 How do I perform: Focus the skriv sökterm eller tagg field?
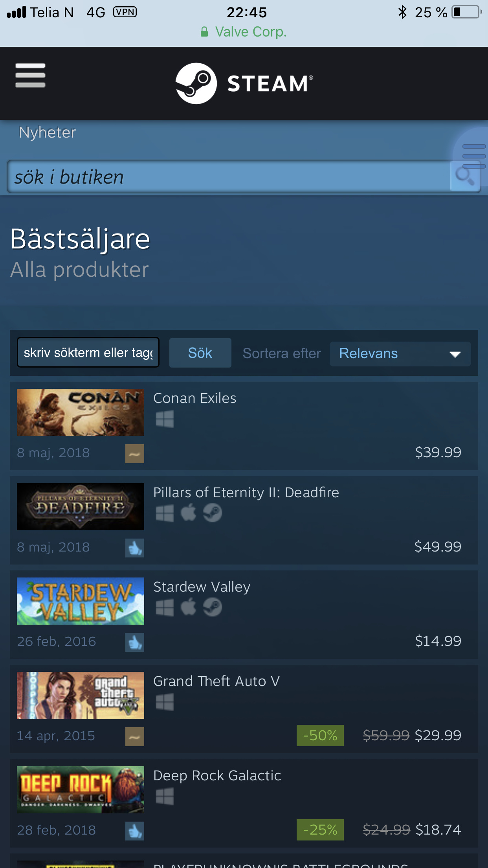(x=88, y=353)
